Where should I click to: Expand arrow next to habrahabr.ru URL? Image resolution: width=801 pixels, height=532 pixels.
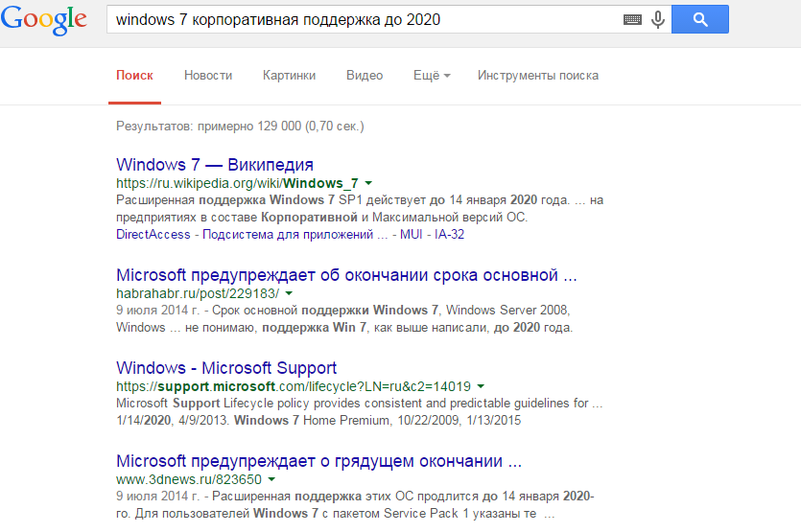coord(289,293)
